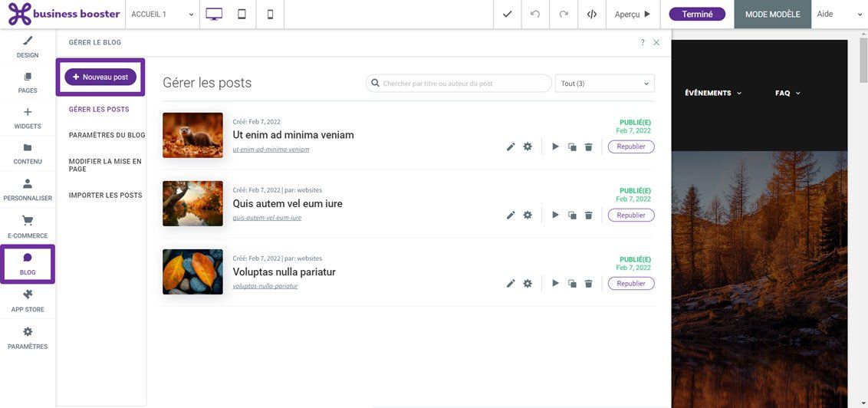Edit the 'Quis autem vel eum iure' post

[x=511, y=216]
